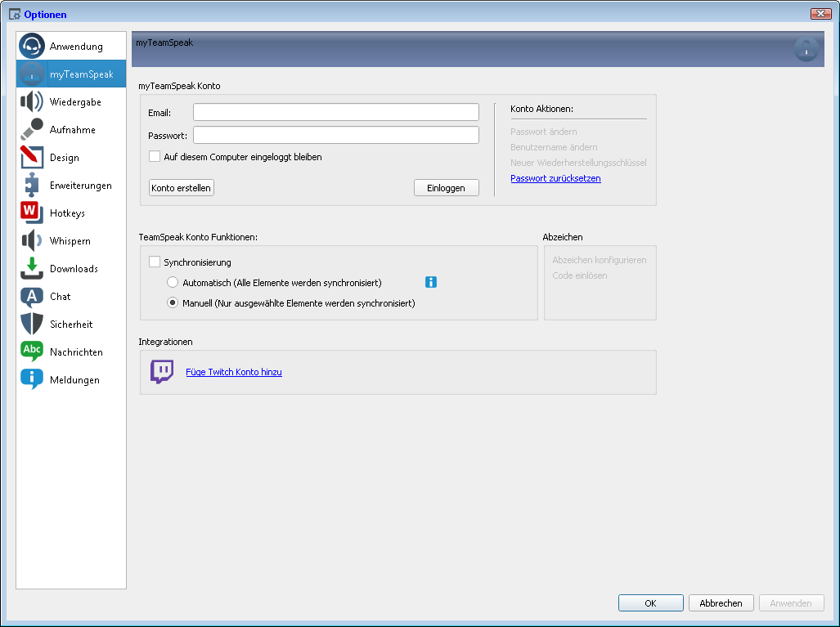840x627 pixels.
Task: Click the Einloggen button
Action: (447, 188)
